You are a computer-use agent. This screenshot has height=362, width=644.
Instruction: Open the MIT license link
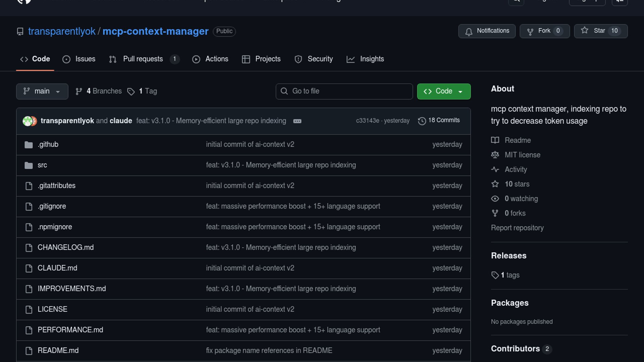(522, 155)
